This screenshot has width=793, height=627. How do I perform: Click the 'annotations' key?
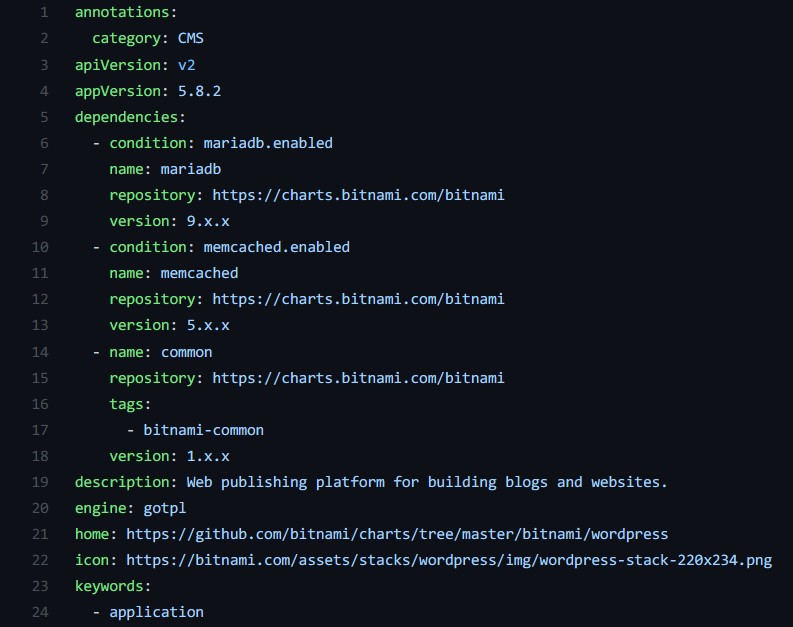point(122,12)
